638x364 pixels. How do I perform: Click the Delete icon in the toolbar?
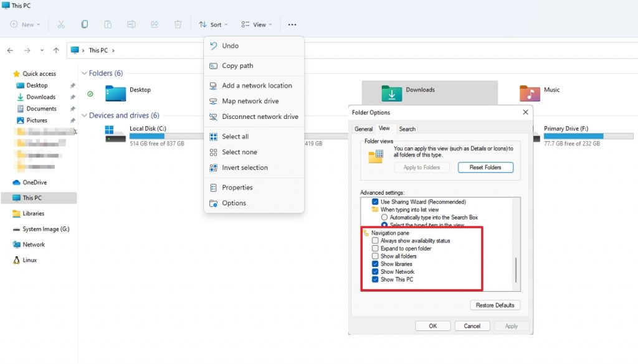coord(178,24)
